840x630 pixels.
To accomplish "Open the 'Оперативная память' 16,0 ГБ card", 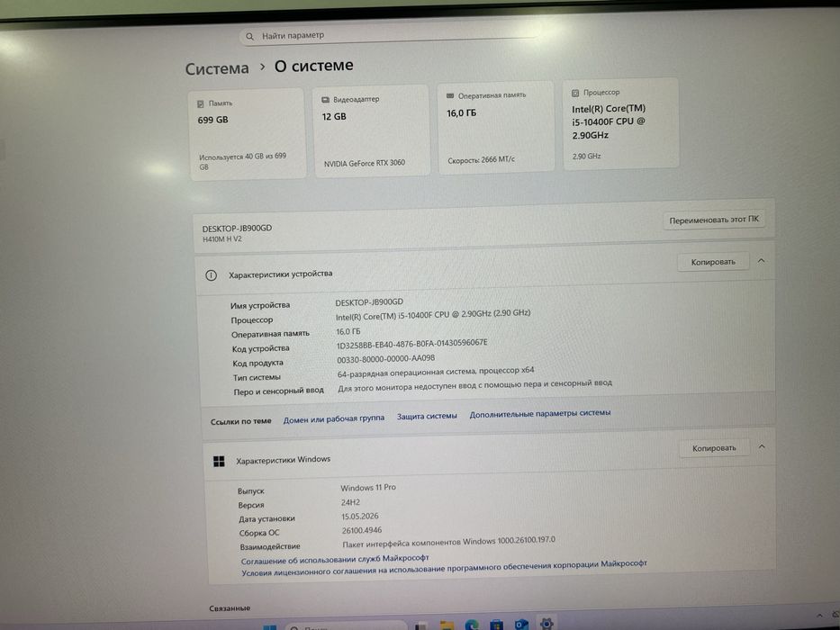I will tap(496, 128).
